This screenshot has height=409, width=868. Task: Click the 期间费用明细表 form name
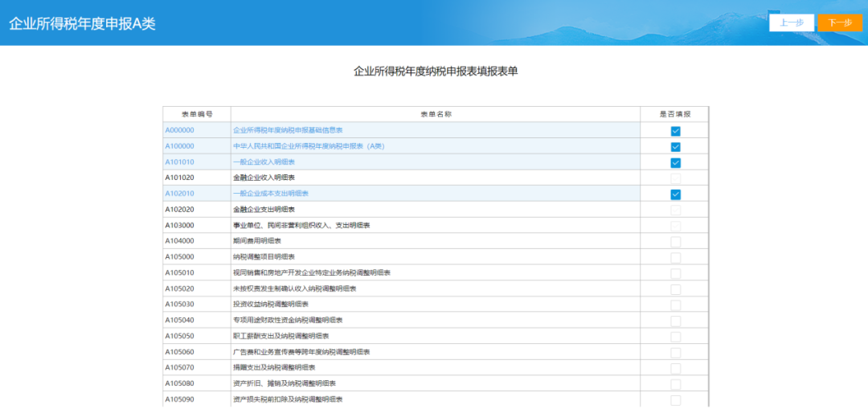coord(257,241)
